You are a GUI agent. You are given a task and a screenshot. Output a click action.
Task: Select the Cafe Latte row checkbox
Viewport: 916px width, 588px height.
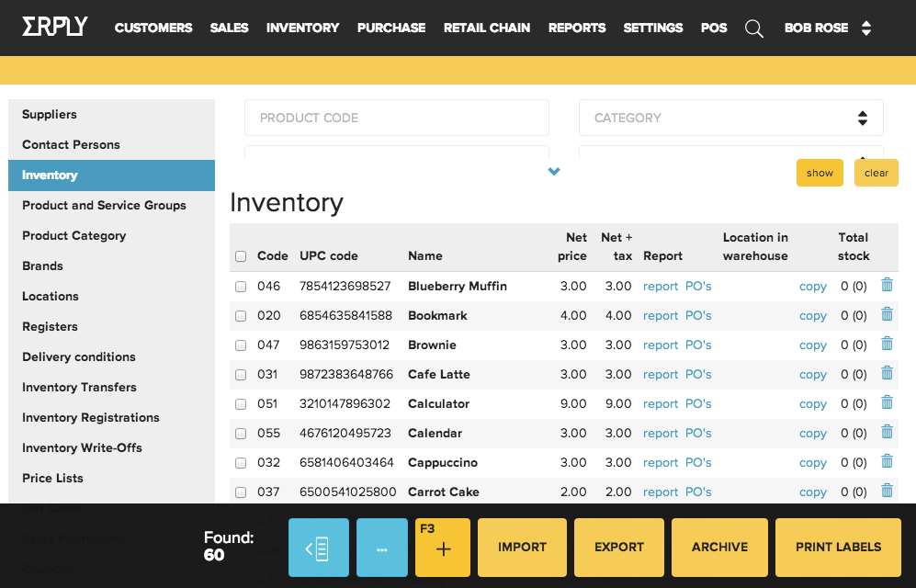241,375
